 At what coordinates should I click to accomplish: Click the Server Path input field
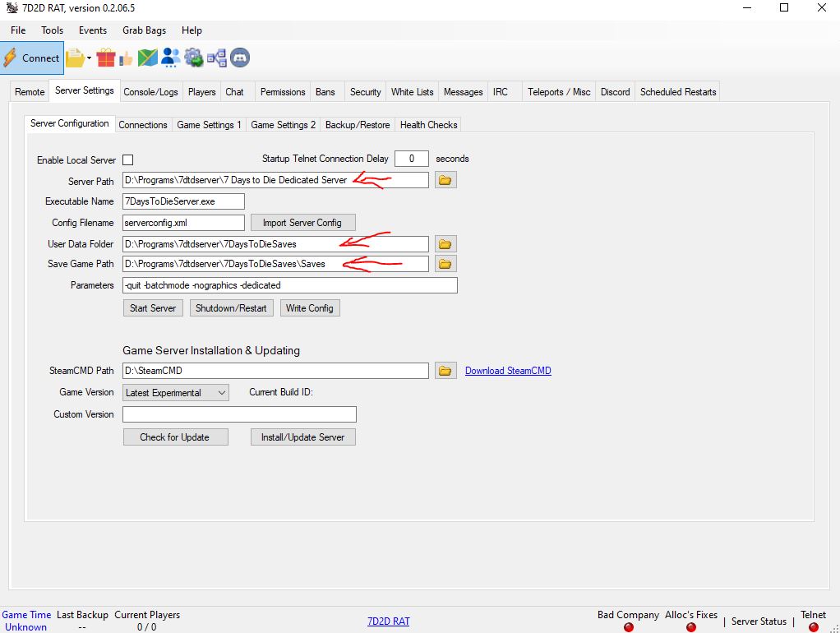[x=275, y=180]
